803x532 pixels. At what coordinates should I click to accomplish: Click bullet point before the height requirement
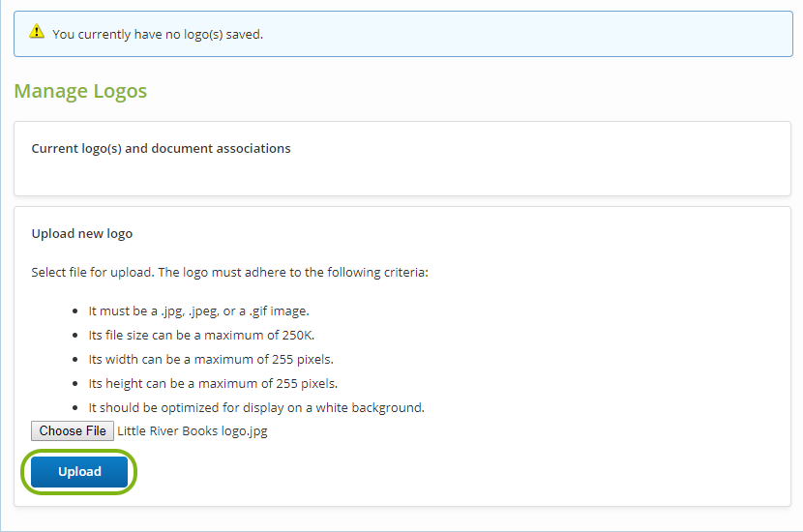pos(76,384)
